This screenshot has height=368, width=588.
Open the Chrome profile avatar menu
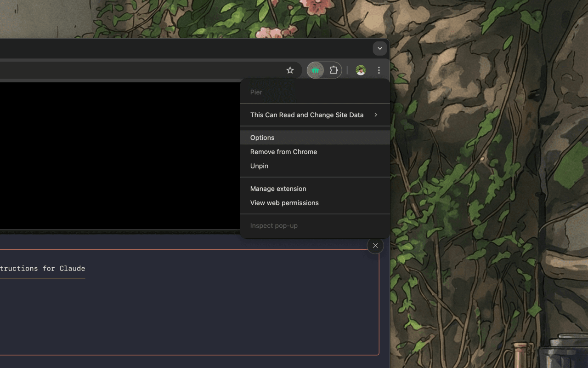pyautogui.click(x=361, y=70)
